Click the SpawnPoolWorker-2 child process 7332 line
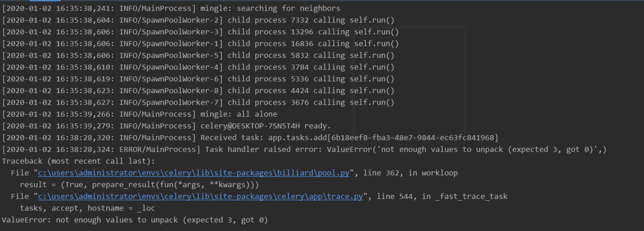The image size is (644, 231). 198,20
